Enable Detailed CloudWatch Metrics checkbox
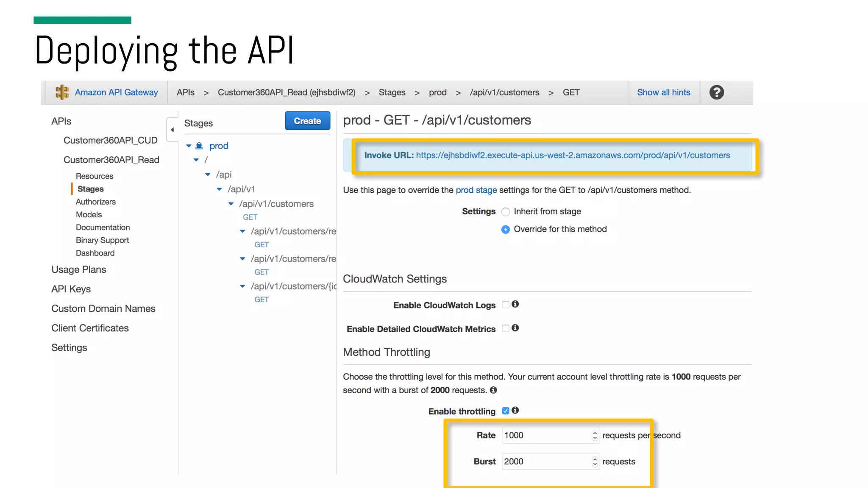This screenshot has height=488, width=868. pyautogui.click(x=505, y=328)
